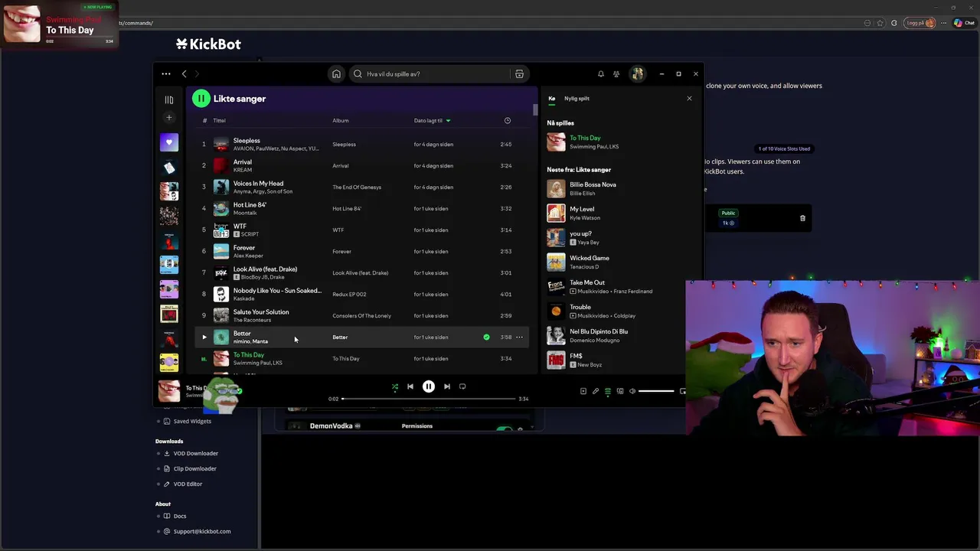Open more options for the Better track

[x=519, y=337]
